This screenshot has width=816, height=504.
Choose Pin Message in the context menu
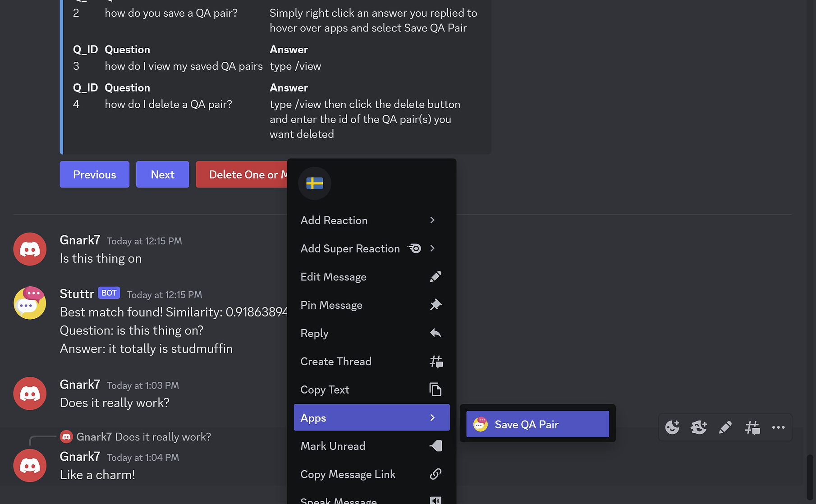(371, 305)
